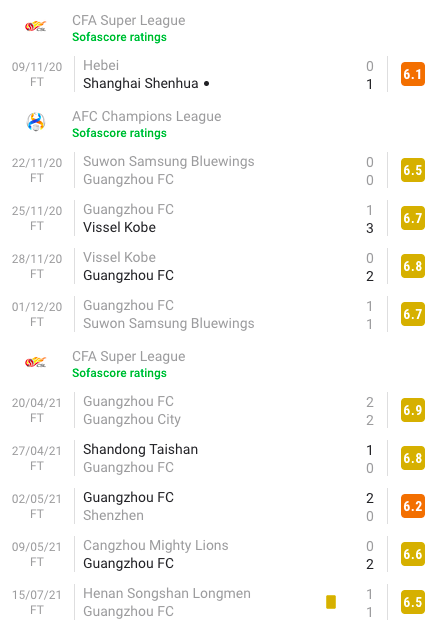This screenshot has height=635, width=439.
Task: Click the orange 6.1 rating badge
Action: [x=413, y=74]
